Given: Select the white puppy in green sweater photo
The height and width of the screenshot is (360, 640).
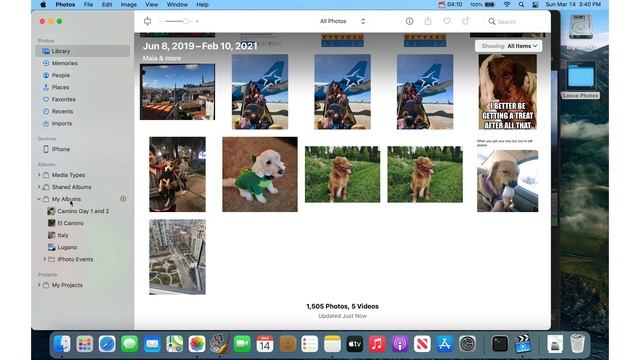Looking at the screenshot, I should point(260,174).
